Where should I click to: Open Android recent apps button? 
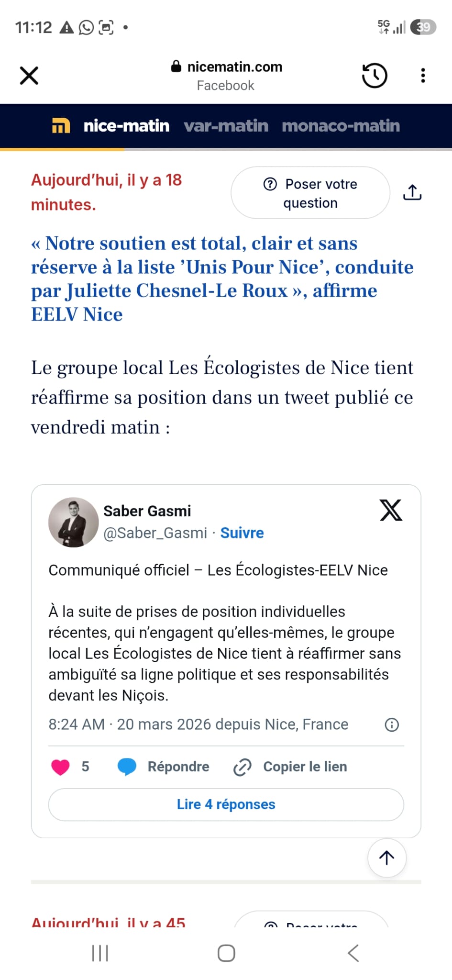tap(100, 953)
